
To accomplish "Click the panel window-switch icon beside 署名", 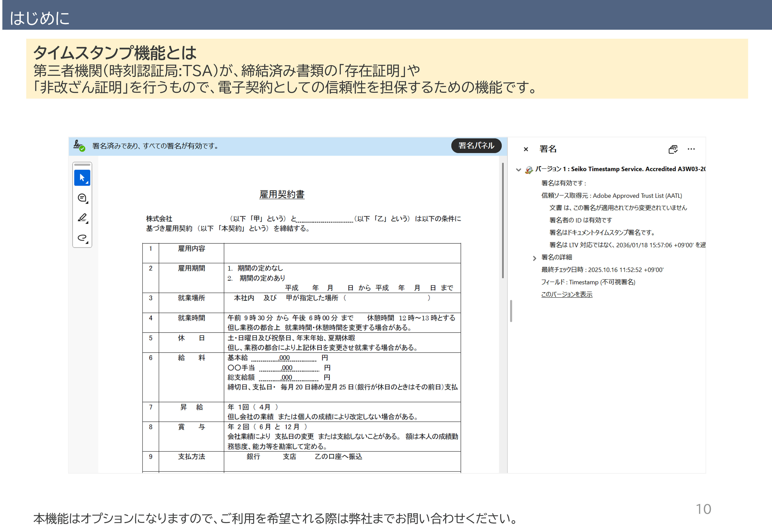I will [x=673, y=149].
